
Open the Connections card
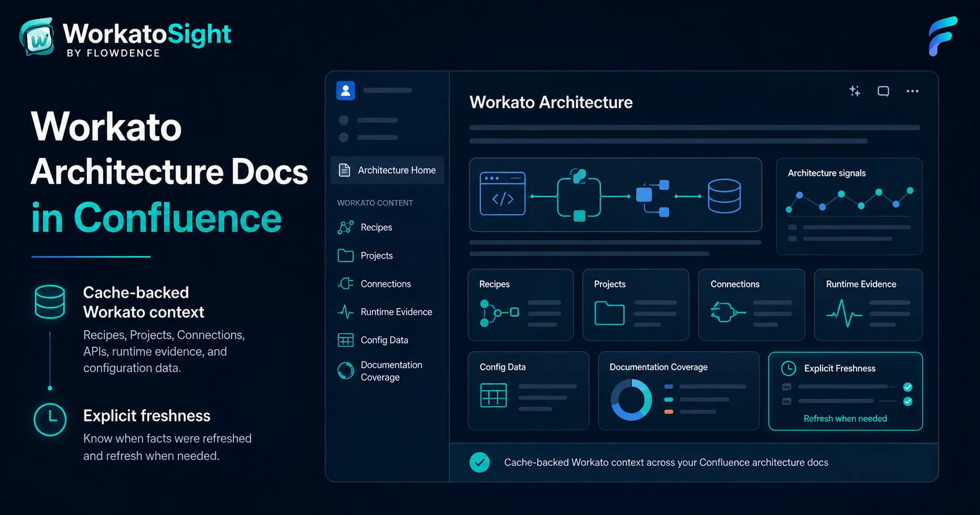tap(752, 305)
